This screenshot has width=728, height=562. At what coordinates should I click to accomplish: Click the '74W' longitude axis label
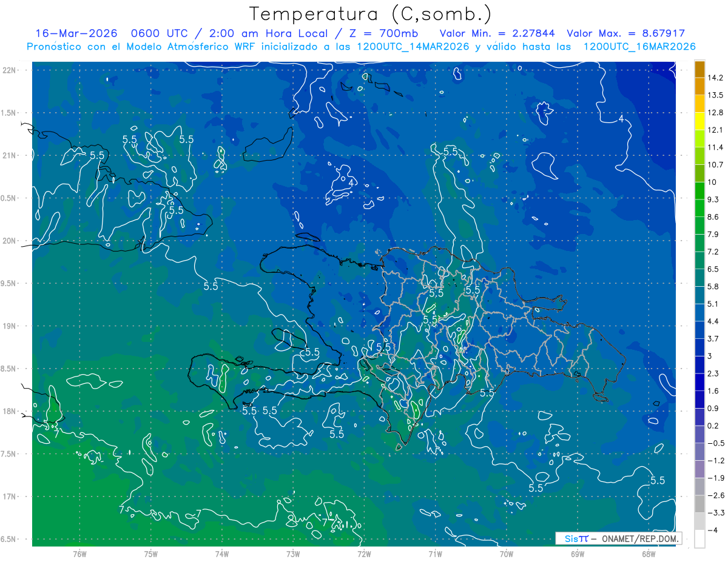pos(222,554)
